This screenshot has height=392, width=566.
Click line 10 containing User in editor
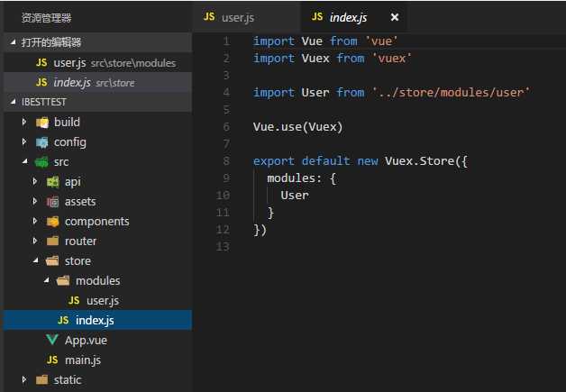coord(295,196)
